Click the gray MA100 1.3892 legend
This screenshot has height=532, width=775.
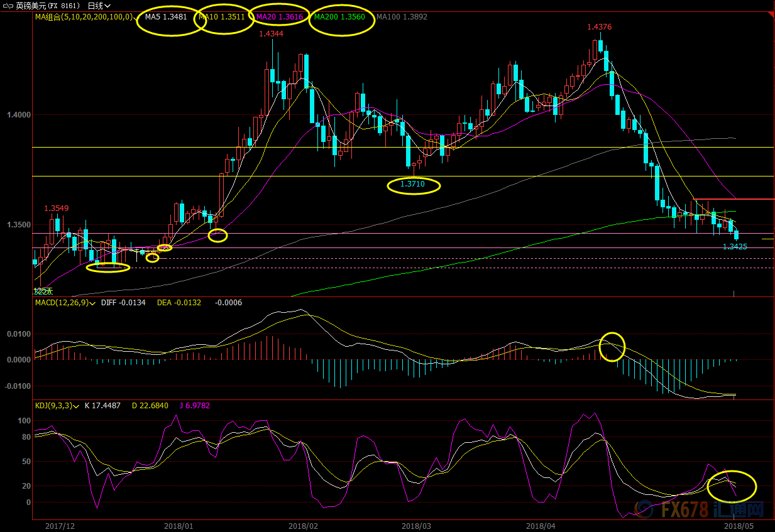pos(402,17)
